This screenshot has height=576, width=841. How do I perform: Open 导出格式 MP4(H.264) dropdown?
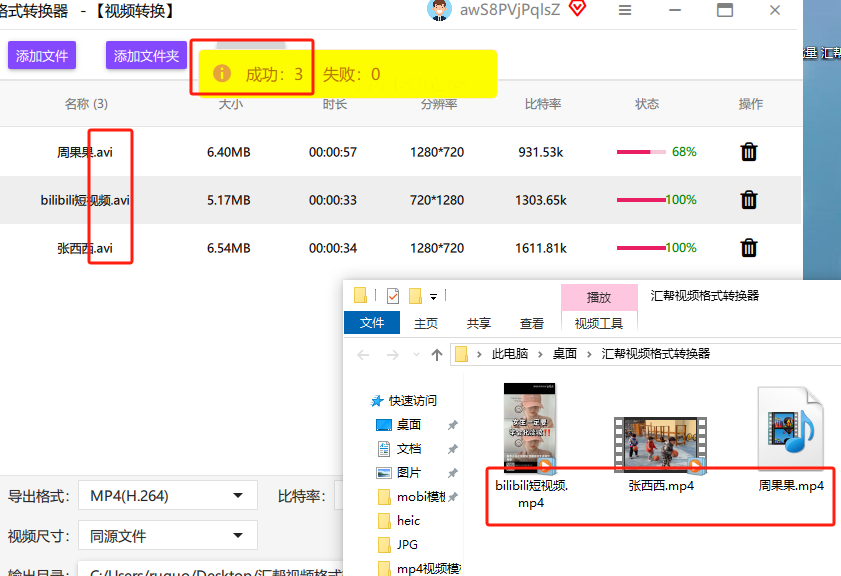coord(167,495)
